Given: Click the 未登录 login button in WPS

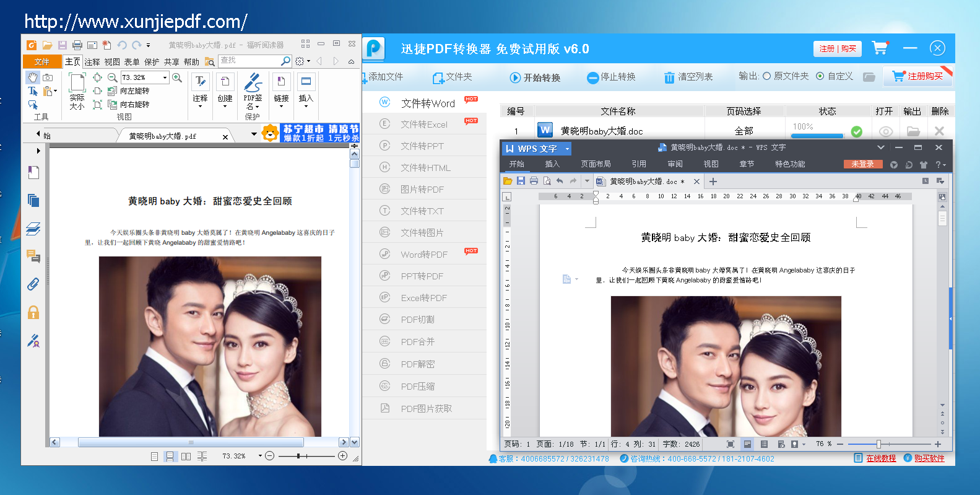Looking at the screenshot, I should pos(862,164).
